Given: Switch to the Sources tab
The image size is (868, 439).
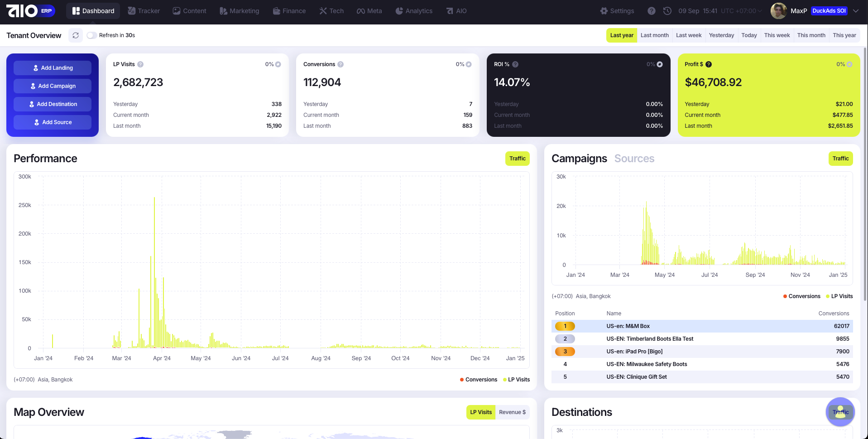Looking at the screenshot, I should [634, 159].
